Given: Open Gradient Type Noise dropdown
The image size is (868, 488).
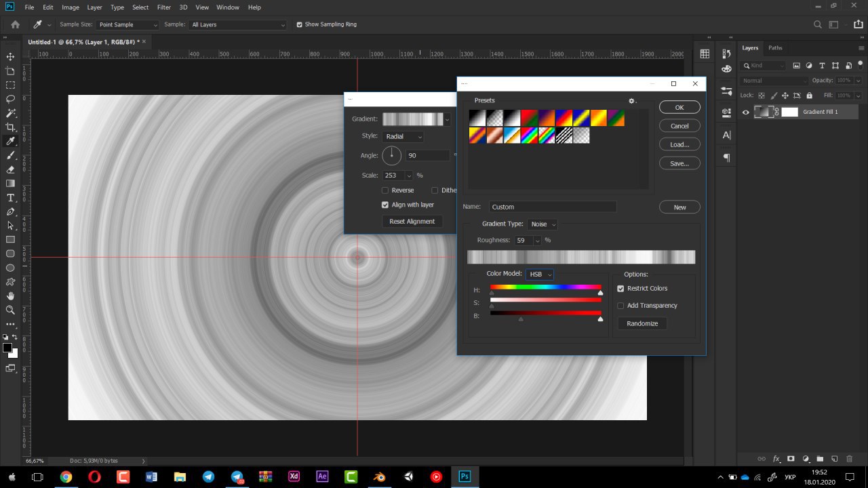Looking at the screenshot, I should click(x=542, y=224).
